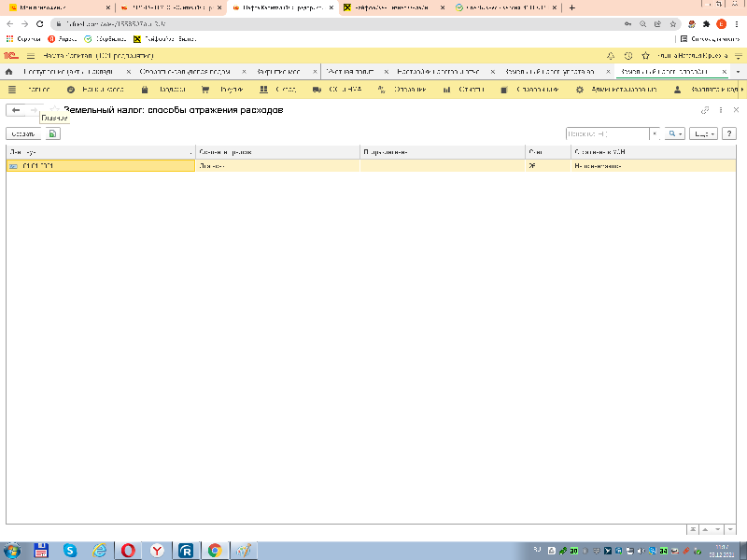Open Opera browser from the taskbar
This screenshot has width=747, height=560.
128,551
